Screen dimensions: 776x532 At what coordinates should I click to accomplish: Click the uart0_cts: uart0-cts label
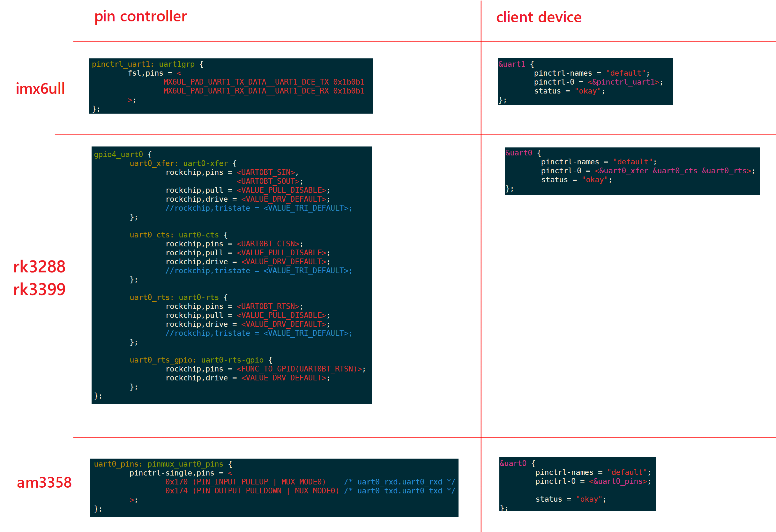[x=174, y=235]
